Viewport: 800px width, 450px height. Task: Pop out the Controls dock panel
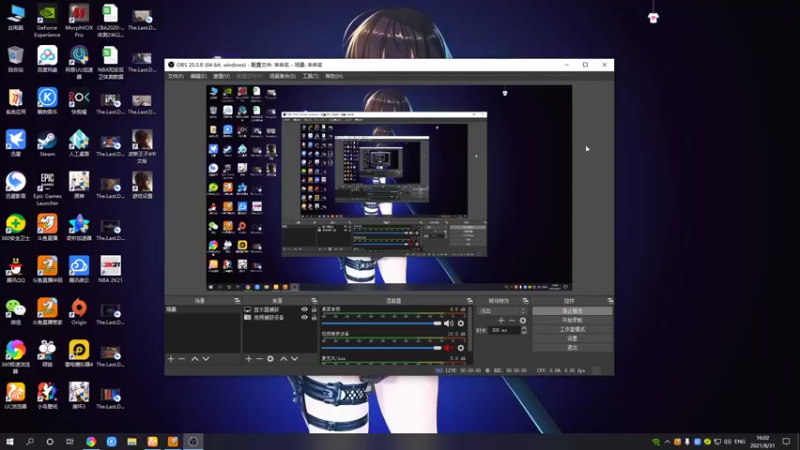(x=610, y=301)
